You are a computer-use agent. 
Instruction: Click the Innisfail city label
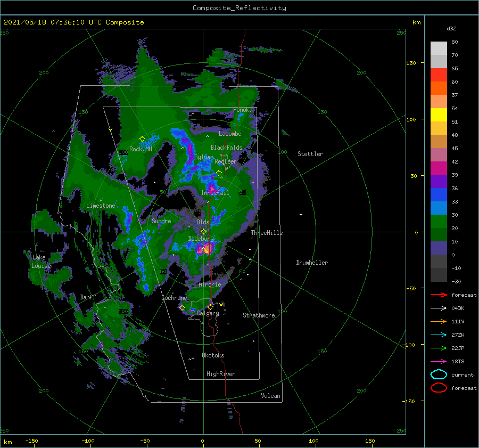coord(215,193)
